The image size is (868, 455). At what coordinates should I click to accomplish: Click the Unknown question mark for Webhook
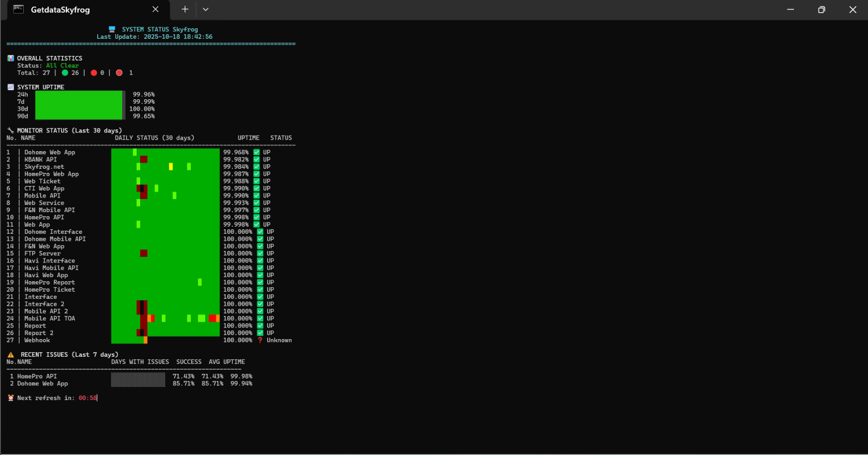260,340
